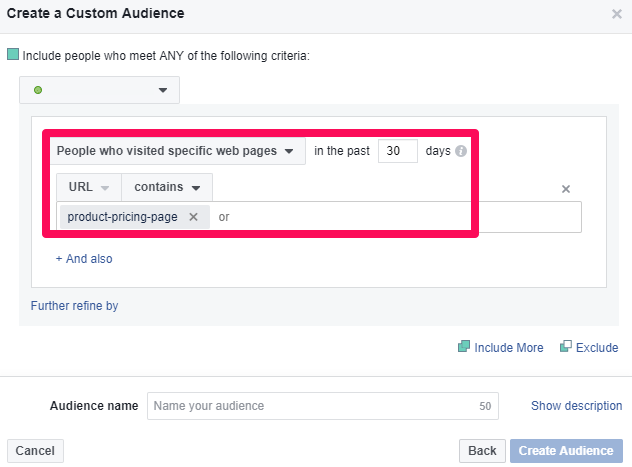Go back with the Back button
The image size is (632, 467).
(482, 451)
